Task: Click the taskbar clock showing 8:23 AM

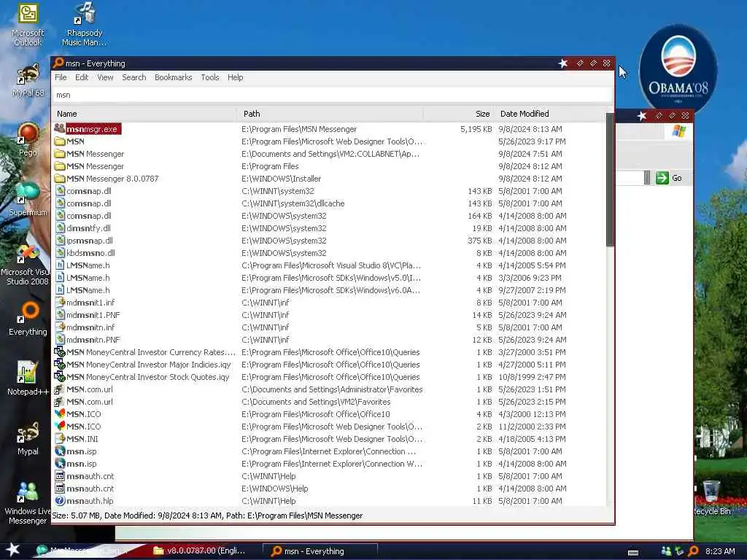Action: 720,551
